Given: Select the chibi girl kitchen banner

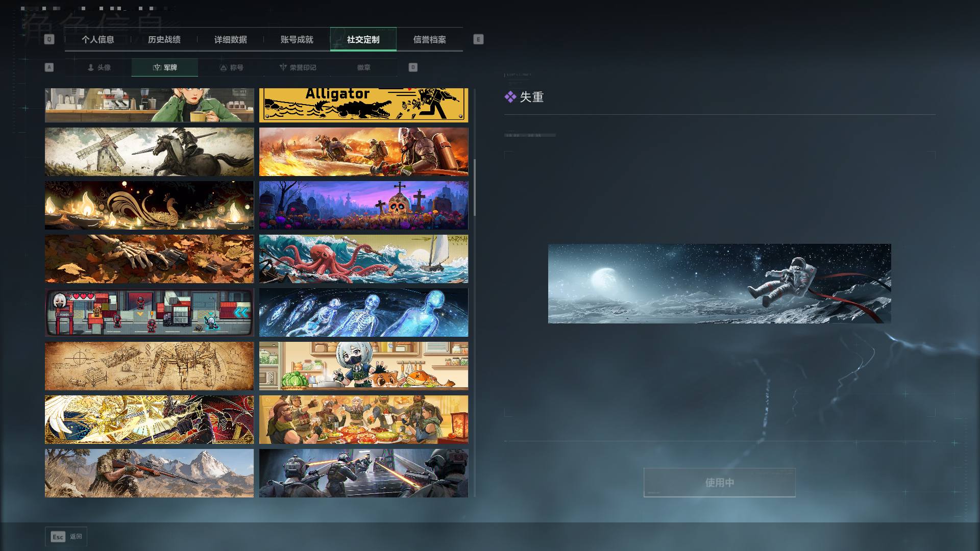Looking at the screenshot, I should coord(363,366).
